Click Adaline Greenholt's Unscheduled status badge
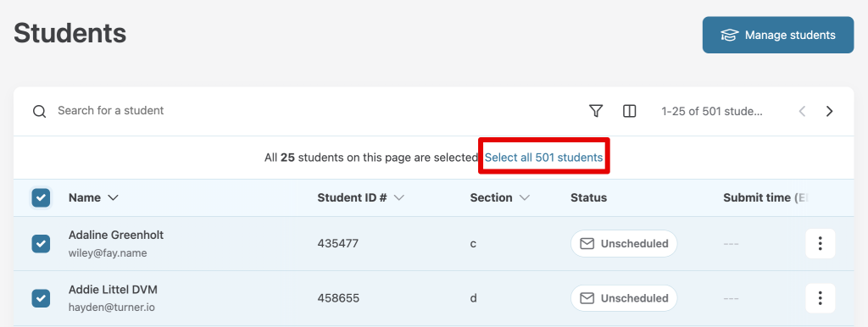This screenshot has height=327, width=868. pos(624,243)
